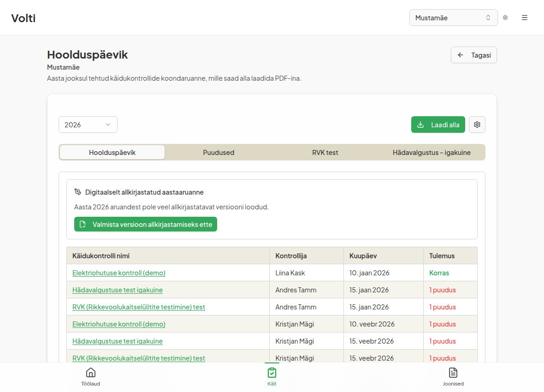
Task: Open Elektriohutuse kontroll (demo) from 10. veebr 2026
Action: 118,324
